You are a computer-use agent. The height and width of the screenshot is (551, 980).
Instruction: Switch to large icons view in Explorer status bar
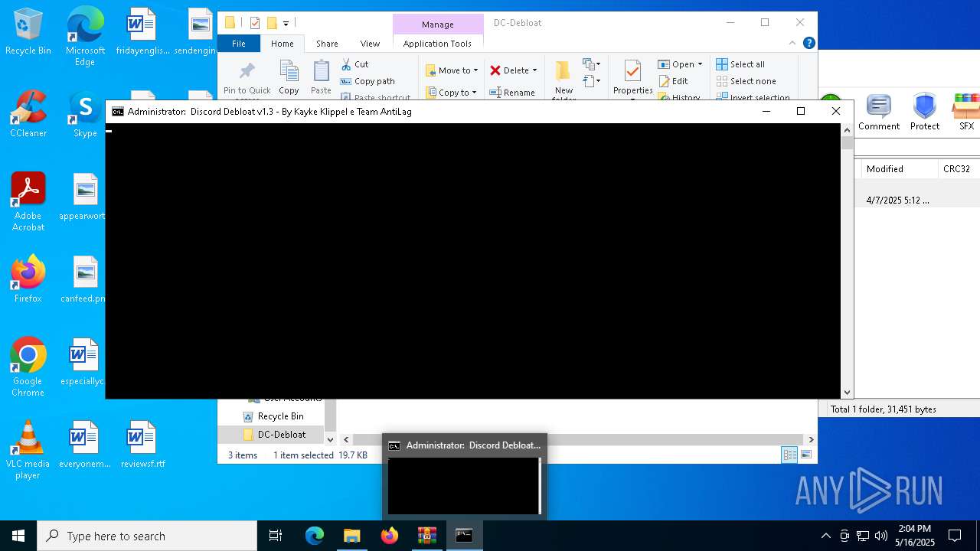(x=805, y=455)
